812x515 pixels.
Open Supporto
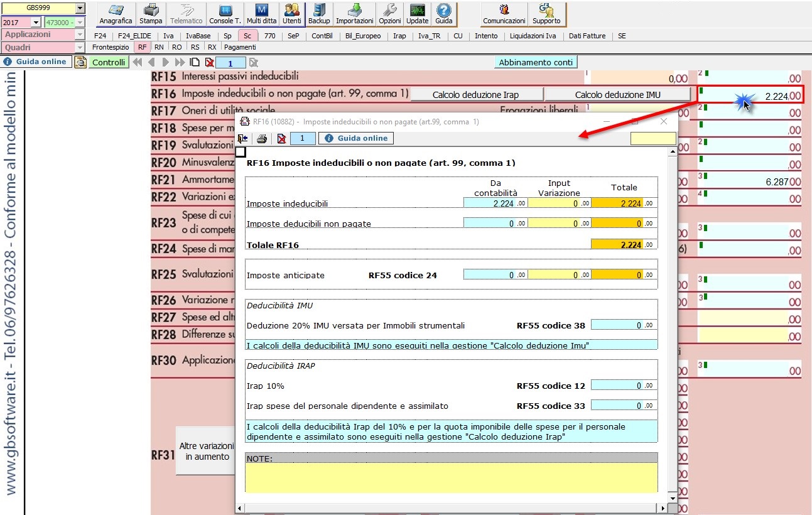(546, 14)
